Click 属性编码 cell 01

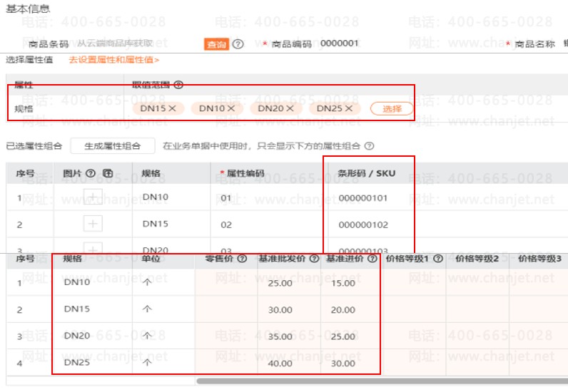pyautogui.click(x=268, y=198)
